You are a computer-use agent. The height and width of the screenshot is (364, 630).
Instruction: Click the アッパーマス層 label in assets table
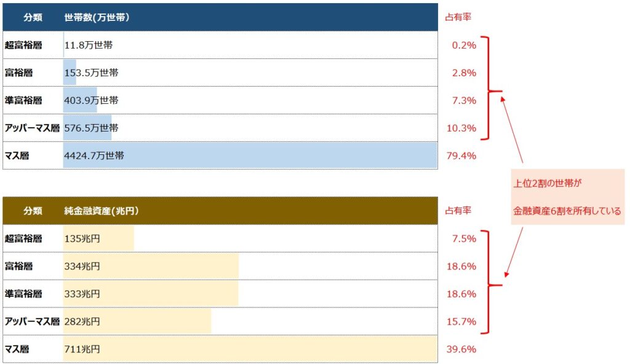(x=32, y=322)
